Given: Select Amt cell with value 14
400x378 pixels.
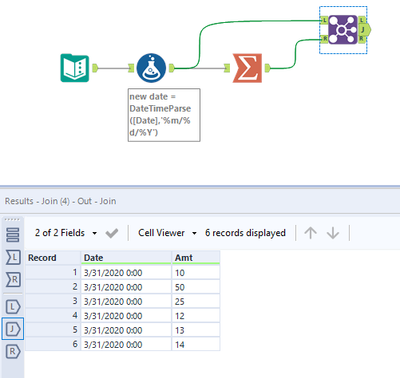Looking at the screenshot, I should (196, 344).
